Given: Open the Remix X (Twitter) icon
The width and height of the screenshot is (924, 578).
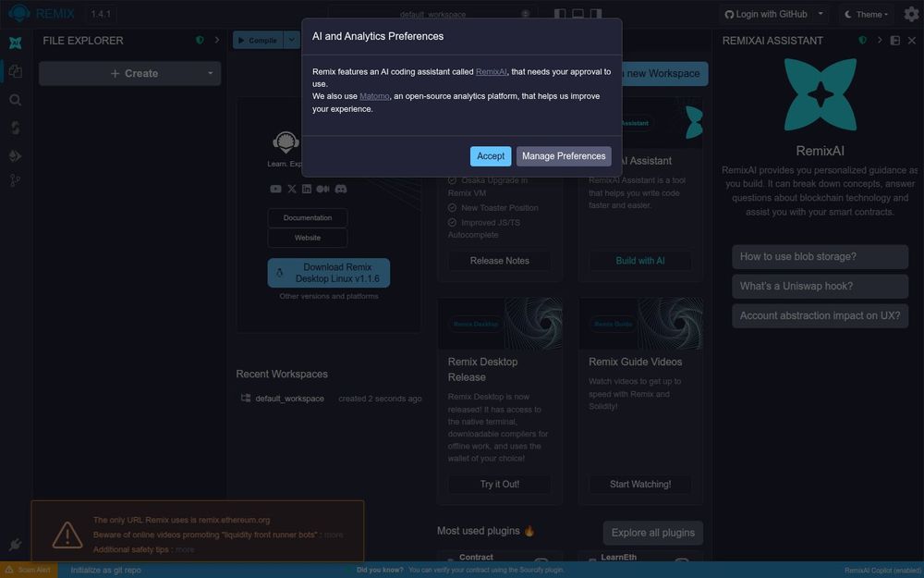Looking at the screenshot, I should (x=292, y=189).
